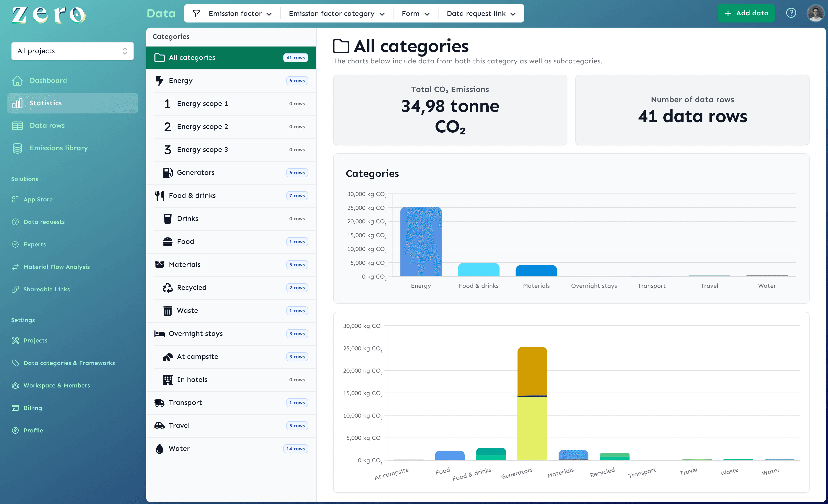828x504 pixels.
Task: Open the All projects selector
Action: tap(72, 51)
